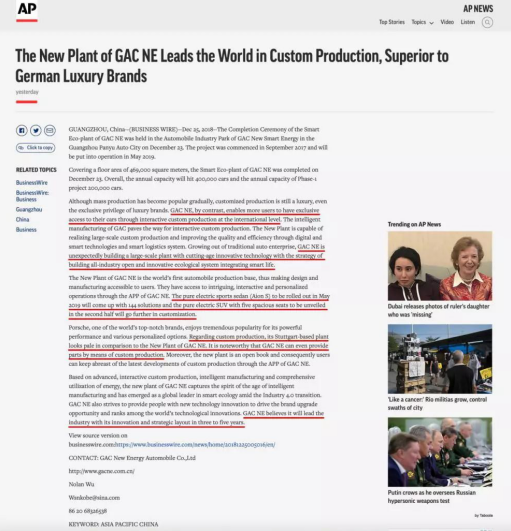Expand the Topics dropdown menu
Image resolution: width=511 pixels, height=531 pixels.
[x=422, y=22]
